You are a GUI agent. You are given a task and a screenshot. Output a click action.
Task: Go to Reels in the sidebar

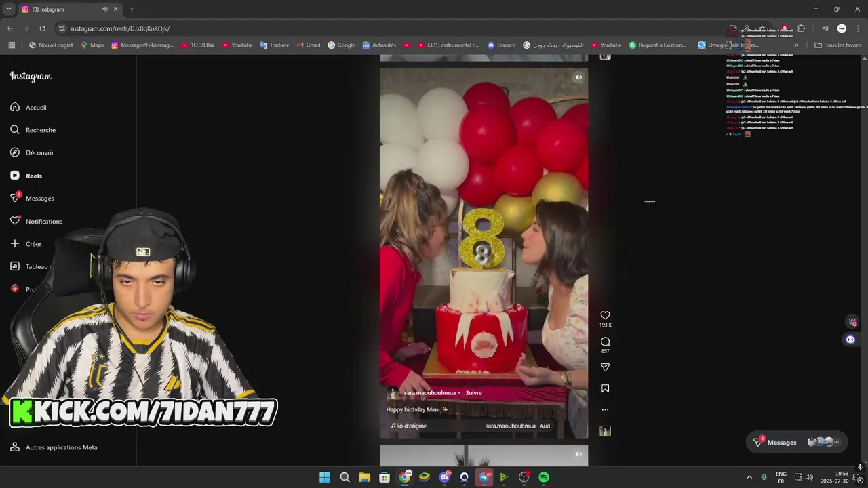[26, 176]
